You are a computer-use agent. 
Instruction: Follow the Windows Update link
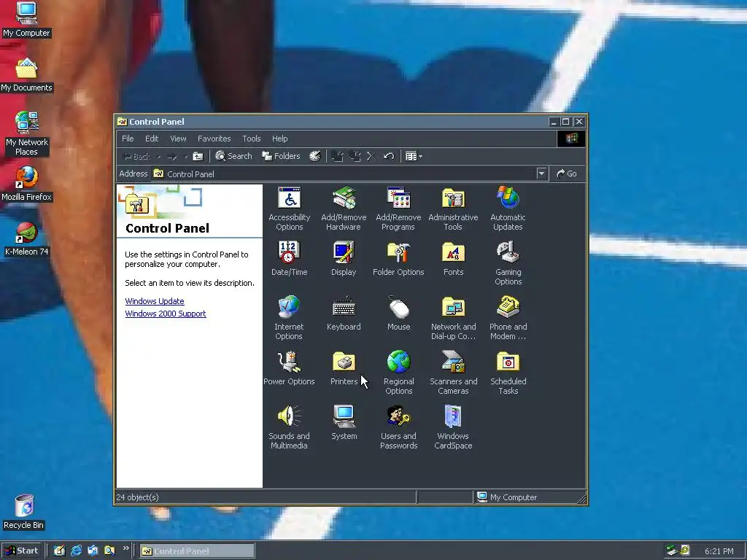[155, 301]
